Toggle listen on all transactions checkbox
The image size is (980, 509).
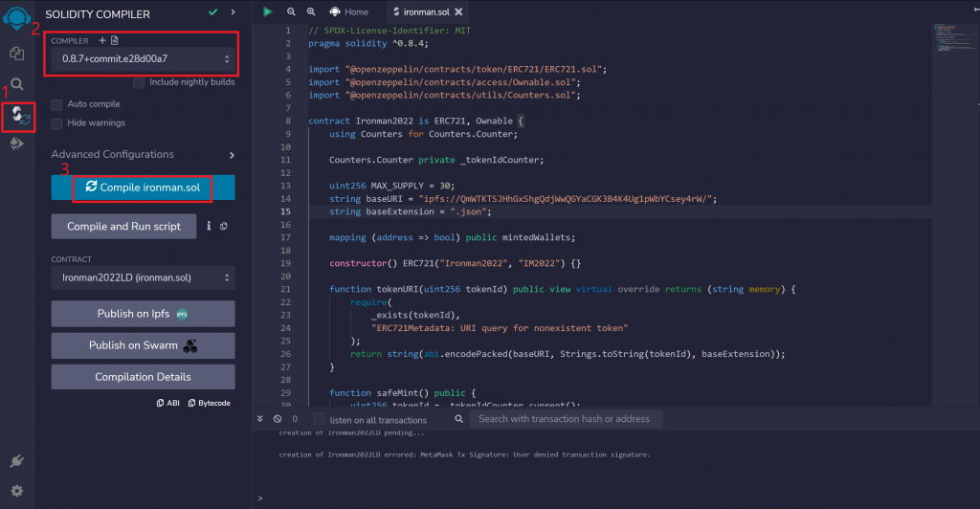tap(320, 419)
